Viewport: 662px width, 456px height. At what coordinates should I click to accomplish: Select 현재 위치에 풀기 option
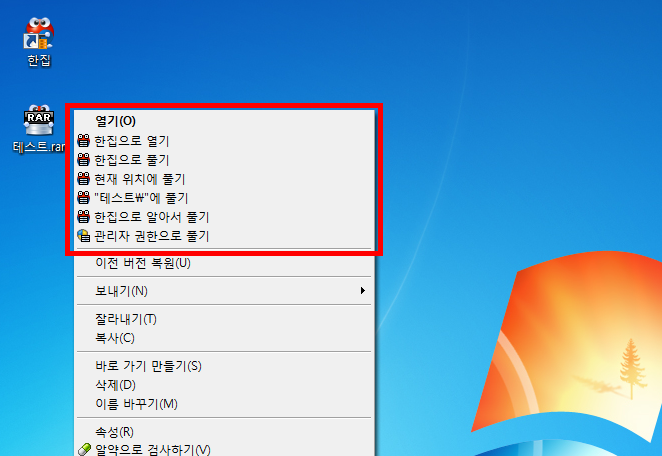(224, 179)
